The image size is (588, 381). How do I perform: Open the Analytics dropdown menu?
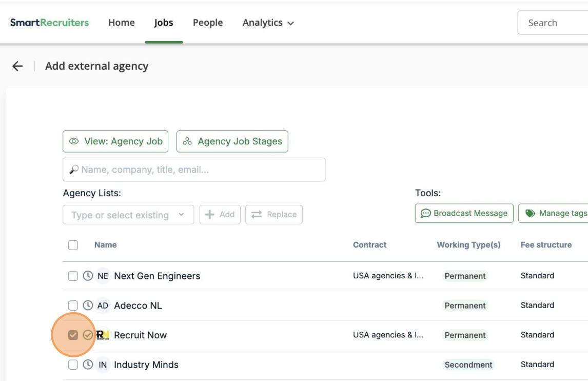pyautogui.click(x=268, y=23)
